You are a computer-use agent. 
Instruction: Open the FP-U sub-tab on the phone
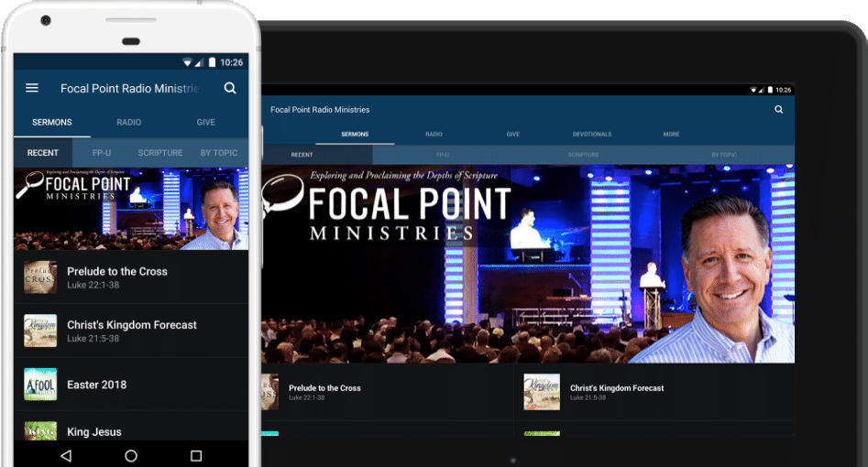pyautogui.click(x=102, y=153)
